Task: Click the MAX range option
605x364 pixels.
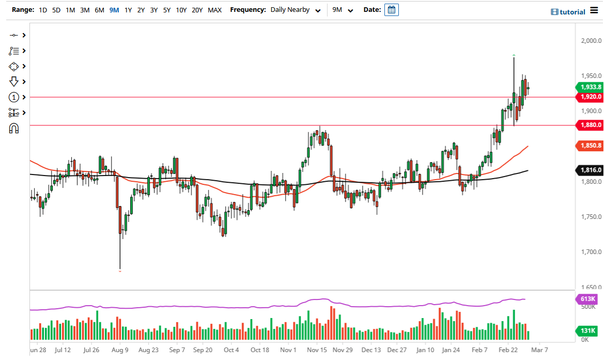Action: (x=215, y=9)
